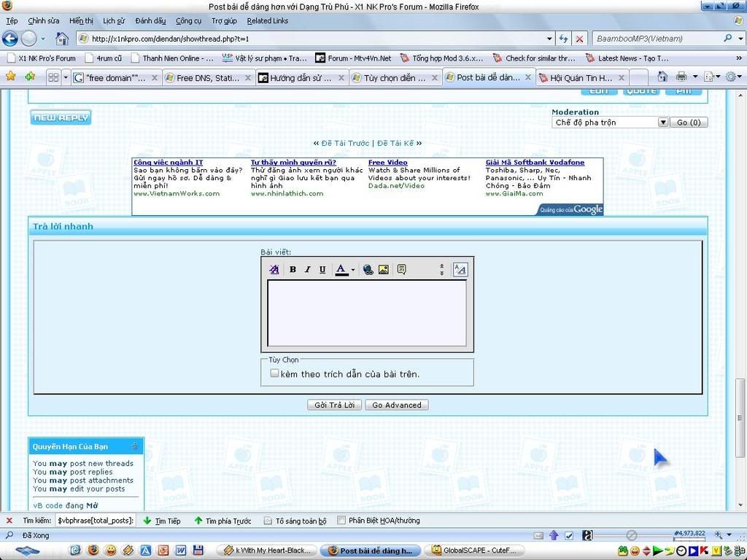Screen dimensions: 747x560
Task: Click the editor size up/down arrows control
Action: 441,270
